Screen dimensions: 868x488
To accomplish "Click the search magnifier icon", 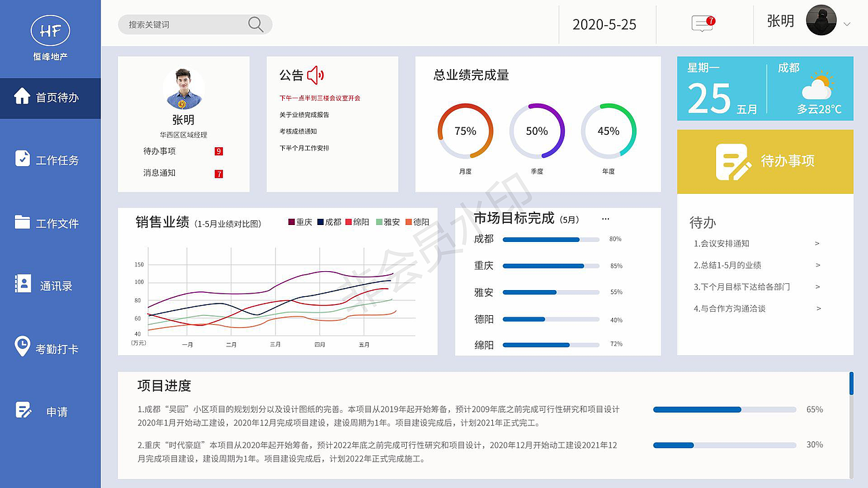I will click(256, 24).
